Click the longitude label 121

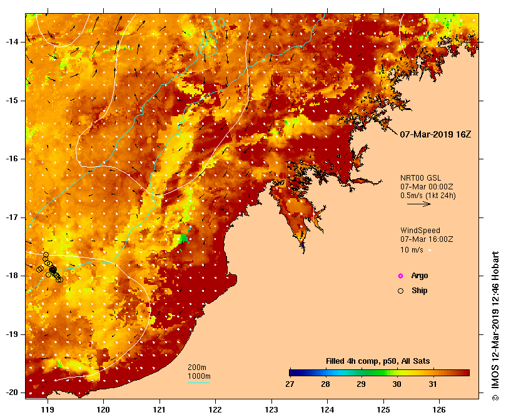[159, 409]
